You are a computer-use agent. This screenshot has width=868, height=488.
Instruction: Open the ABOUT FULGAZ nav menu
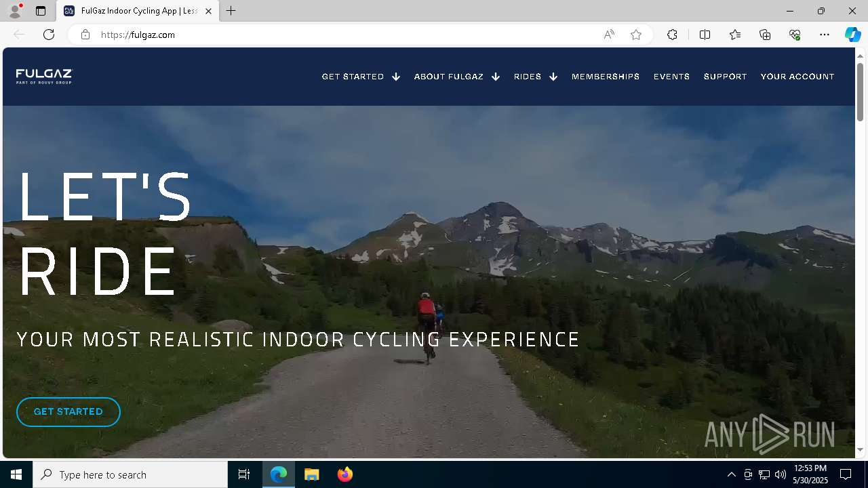click(448, 77)
